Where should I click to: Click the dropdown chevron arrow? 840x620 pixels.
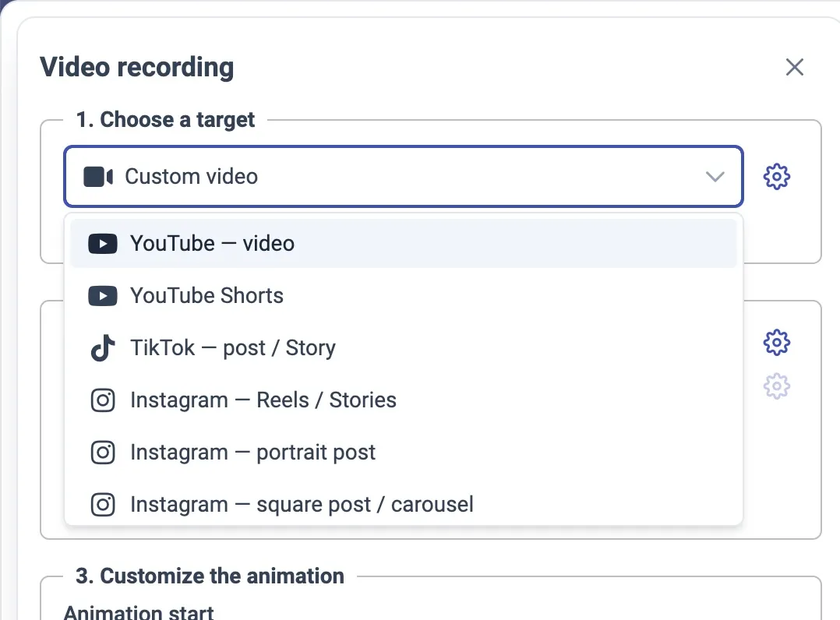click(715, 177)
